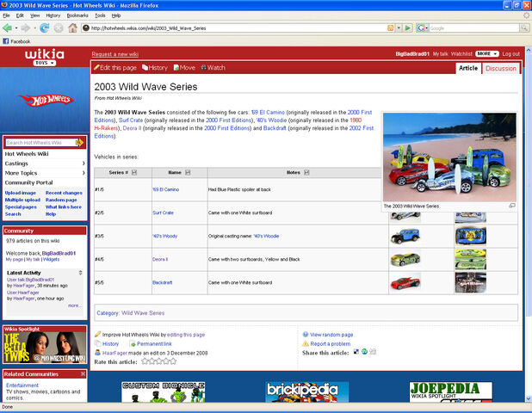Screen dimensions: 532x413
Task: Open the Backdraft table link
Action: (x=162, y=282)
